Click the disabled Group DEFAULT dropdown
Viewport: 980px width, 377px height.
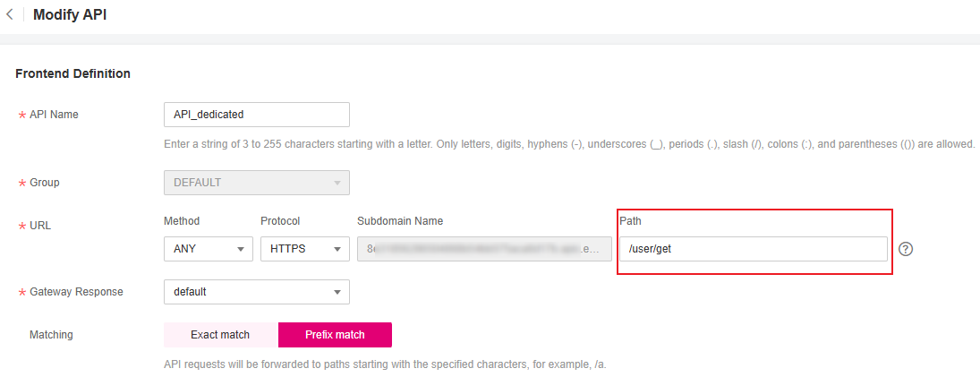tap(256, 183)
